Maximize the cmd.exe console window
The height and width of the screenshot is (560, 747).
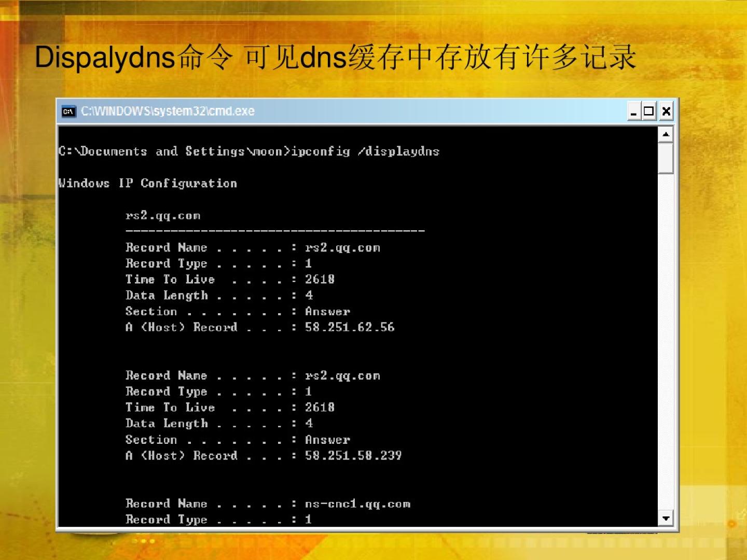648,111
